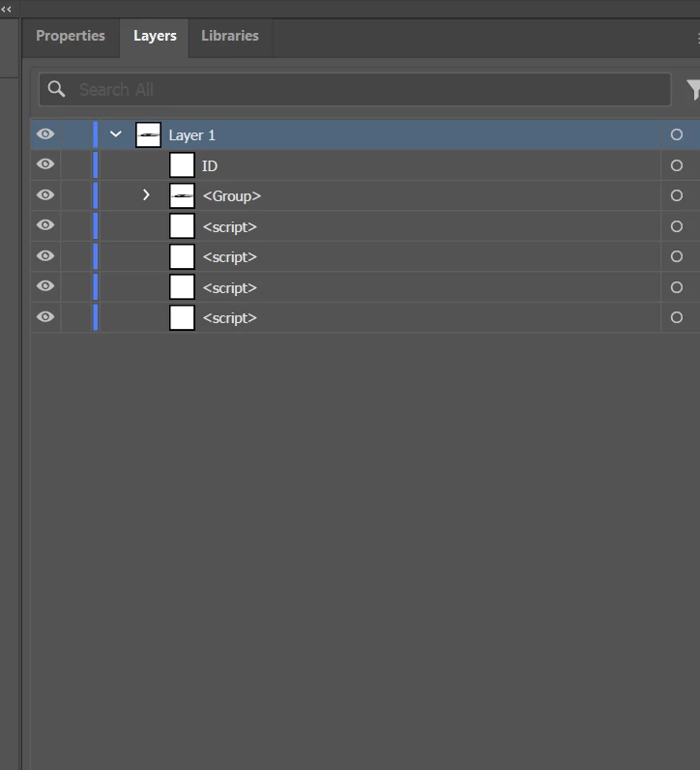Switch to the Properties tab
The width and height of the screenshot is (700, 770).
[71, 36]
